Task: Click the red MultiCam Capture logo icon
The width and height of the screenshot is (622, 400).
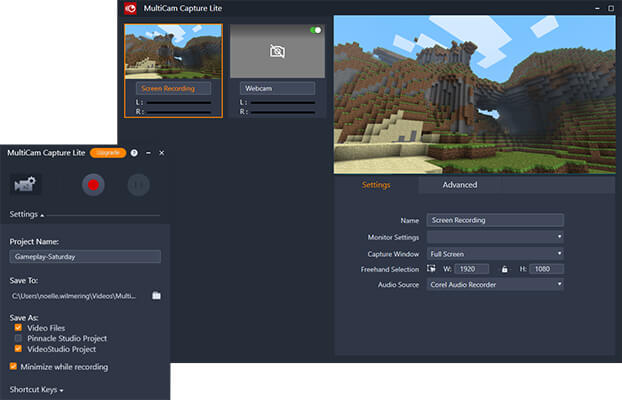Action: click(130, 8)
